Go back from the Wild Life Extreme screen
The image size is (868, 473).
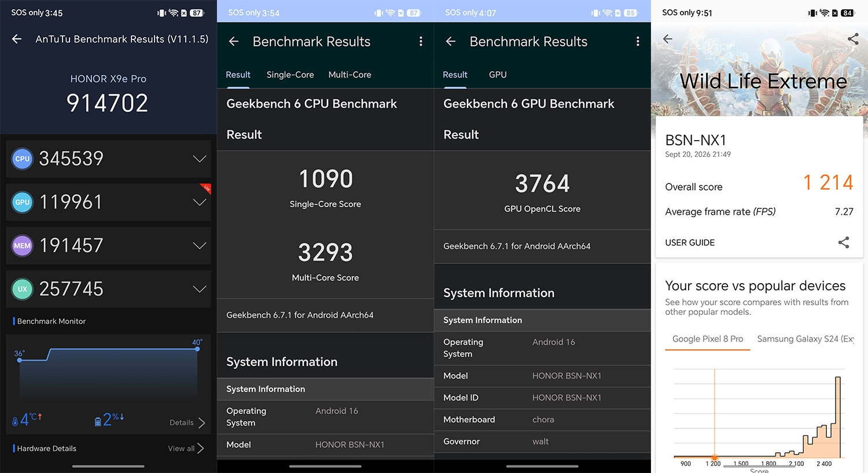(668, 39)
